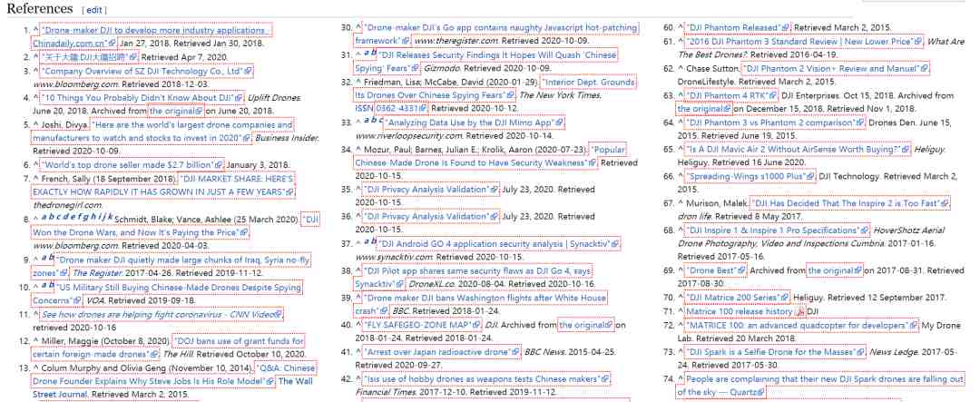Open "DJI Pilot app shares same security flaws" link

pyautogui.click(x=473, y=277)
